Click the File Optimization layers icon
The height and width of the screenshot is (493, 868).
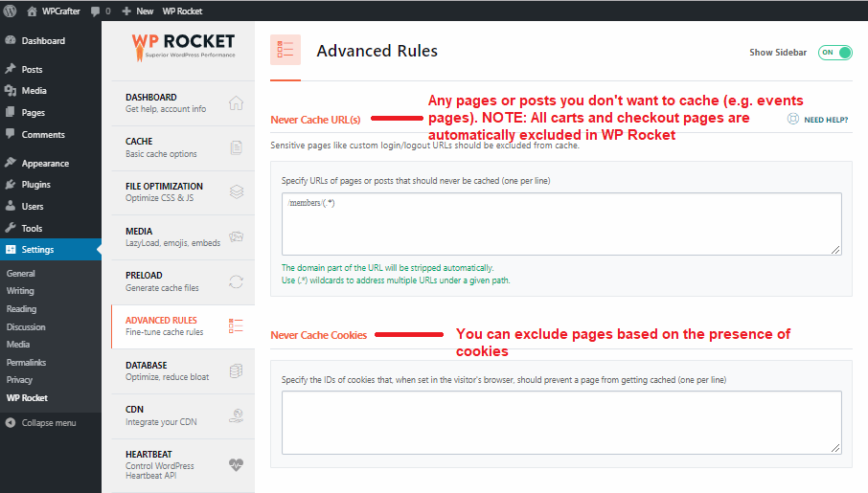click(237, 192)
